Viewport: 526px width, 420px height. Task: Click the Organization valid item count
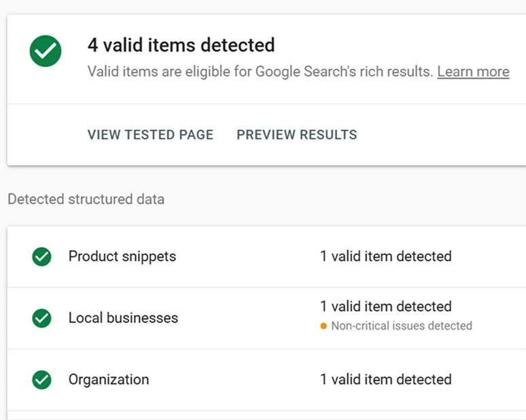pyautogui.click(x=385, y=379)
